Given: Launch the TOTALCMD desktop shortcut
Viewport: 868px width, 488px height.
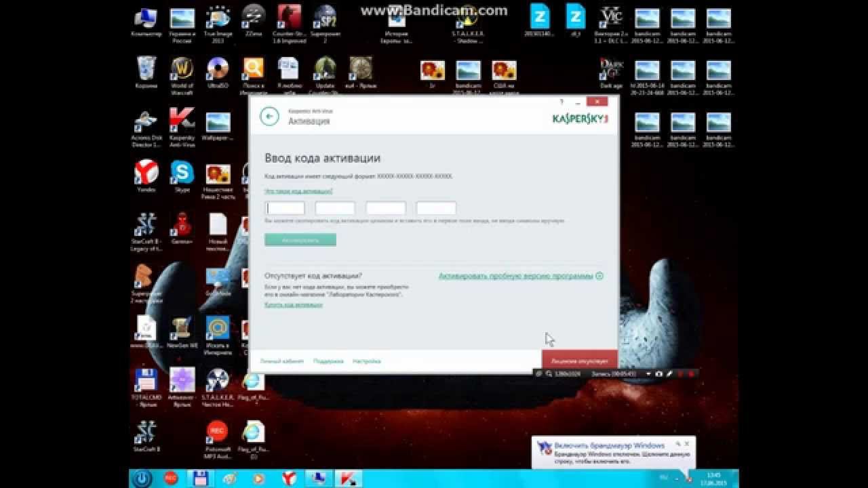Looking at the screenshot, I should pos(146,388).
